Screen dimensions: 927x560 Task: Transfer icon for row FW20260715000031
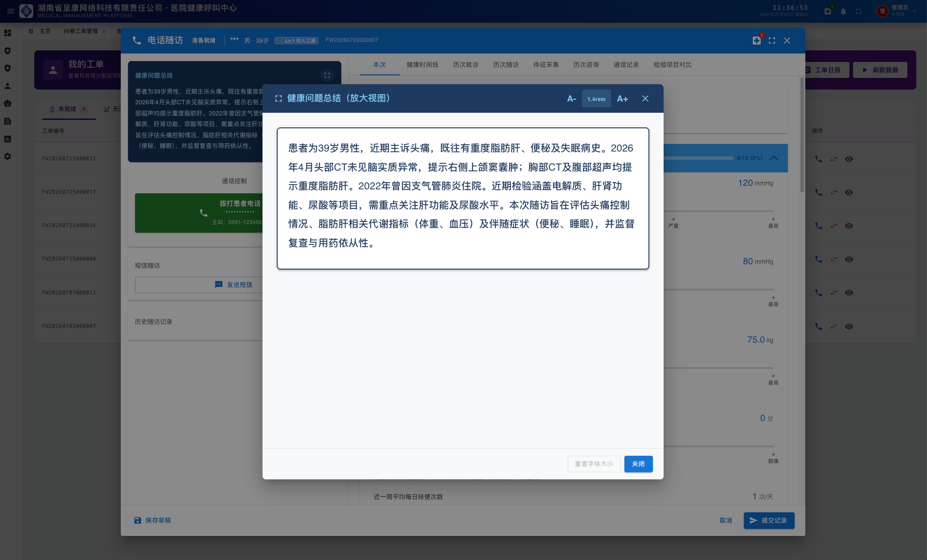pos(834,159)
